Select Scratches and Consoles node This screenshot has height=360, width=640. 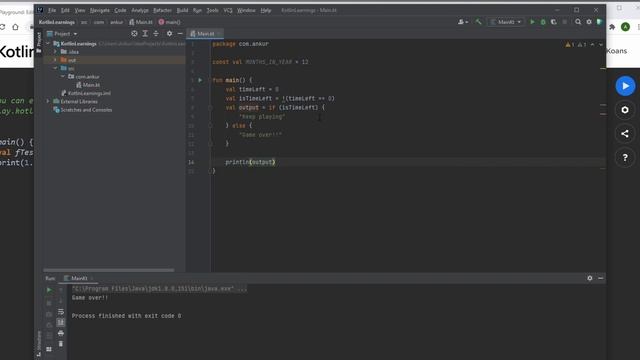83,110
